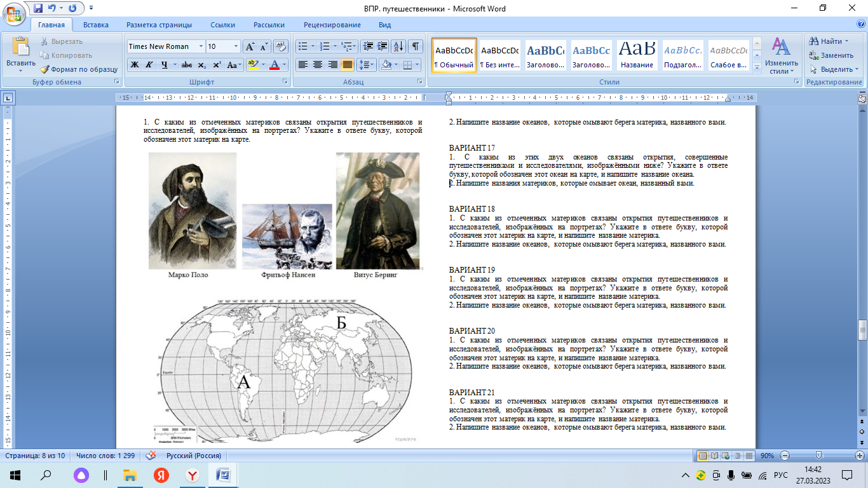This screenshot has height=488, width=868.
Task: Shrink font size
Action: click(x=264, y=46)
